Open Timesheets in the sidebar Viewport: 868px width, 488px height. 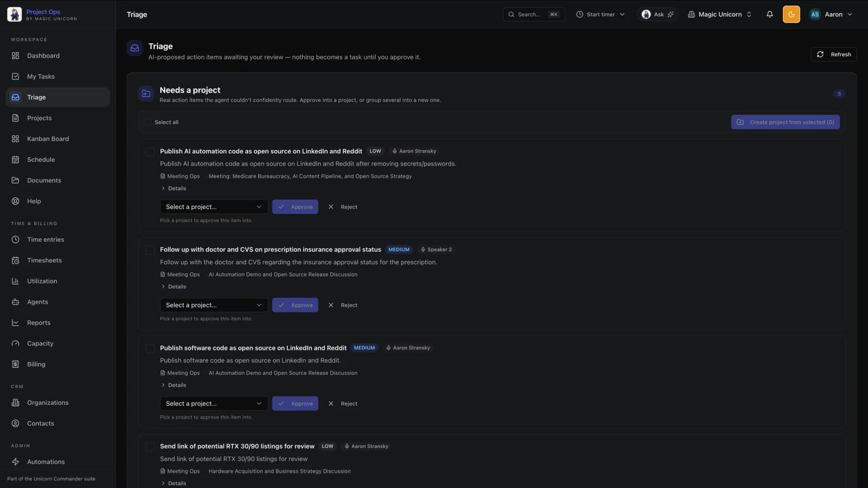pos(57,260)
